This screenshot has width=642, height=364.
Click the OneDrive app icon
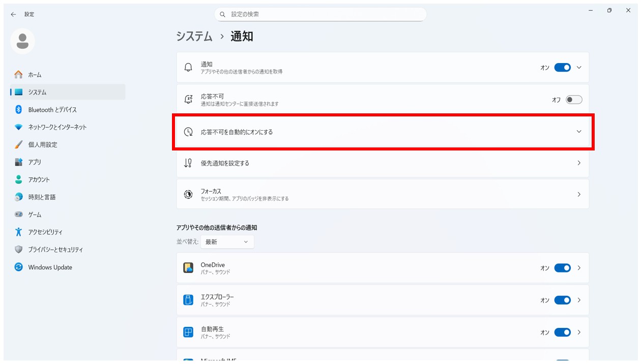189,267
